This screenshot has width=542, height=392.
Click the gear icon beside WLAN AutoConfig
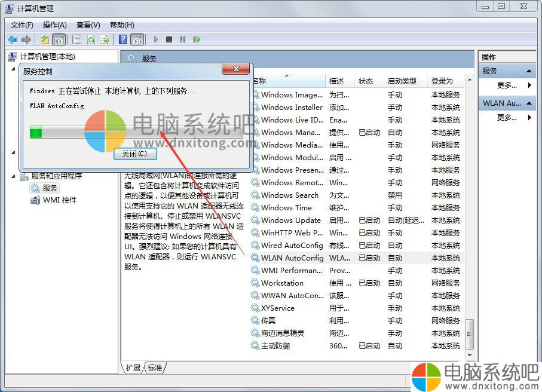255,258
